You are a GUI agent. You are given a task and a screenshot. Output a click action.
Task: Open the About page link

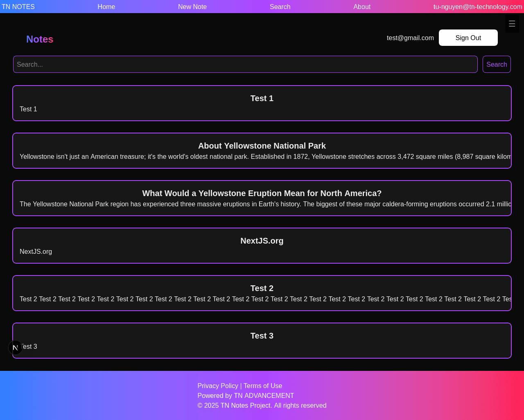[362, 7]
